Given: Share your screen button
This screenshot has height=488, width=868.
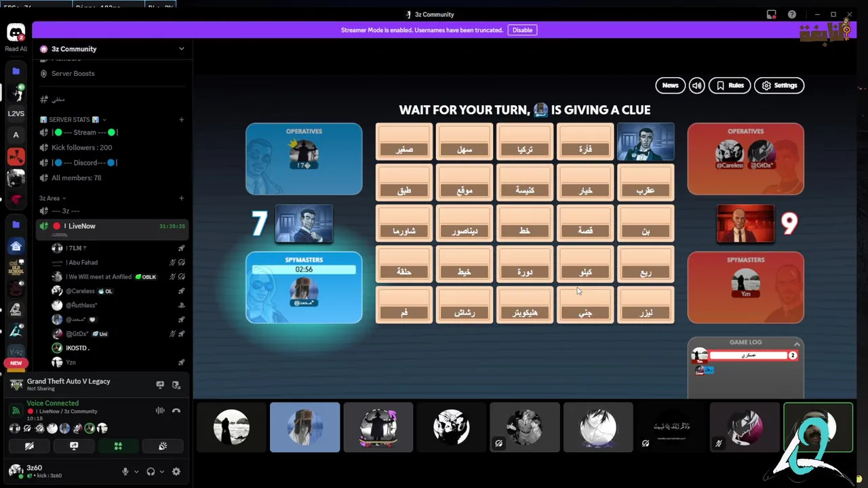Looking at the screenshot, I should [74, 446].
